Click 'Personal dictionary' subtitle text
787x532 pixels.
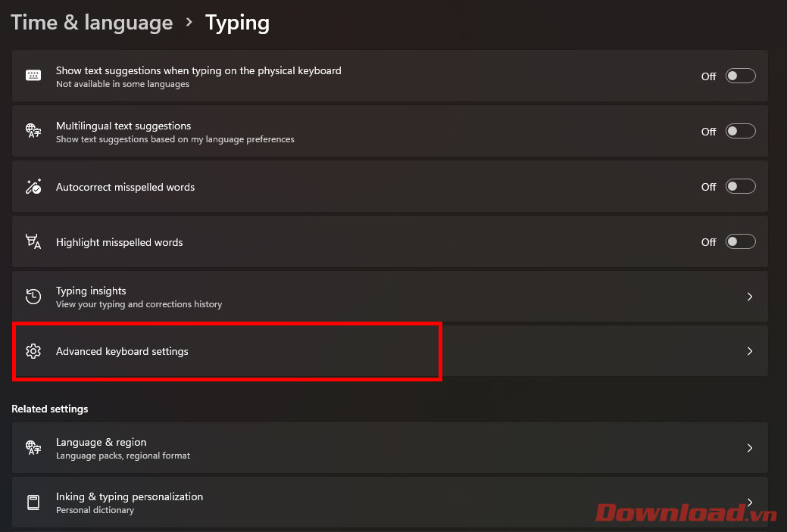tap(95, 511)
